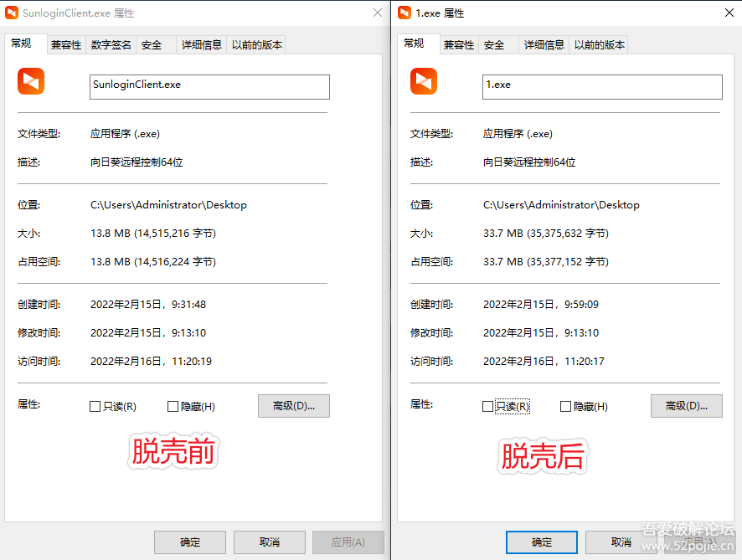Click the Sunlogin icon in SunloginClient.exe title bar
The width and height of the screenshot is (742, 560).
click(x=12, y=13)
